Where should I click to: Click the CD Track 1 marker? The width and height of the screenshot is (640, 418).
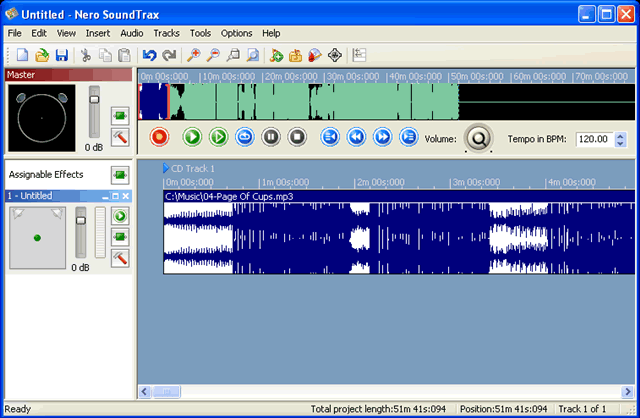pyautogui.click(x=189, y=168)
